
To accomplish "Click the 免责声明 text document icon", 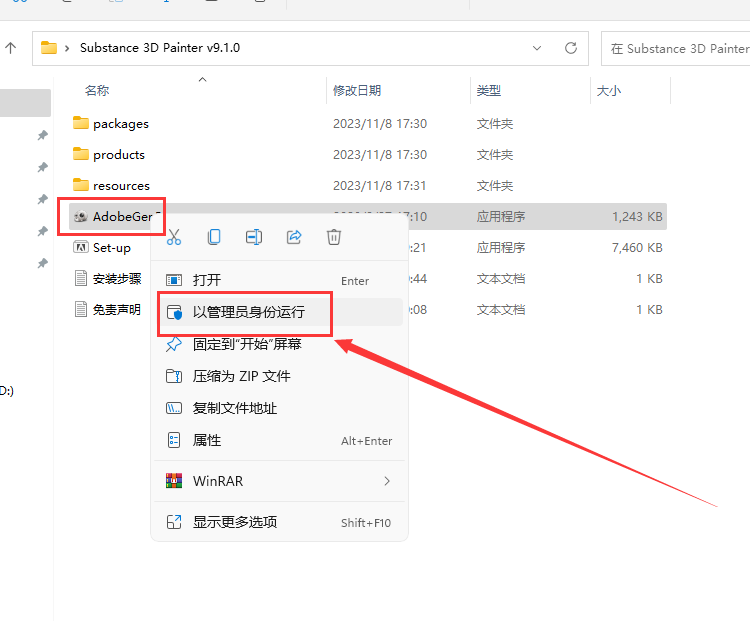I will pos(81,309).
